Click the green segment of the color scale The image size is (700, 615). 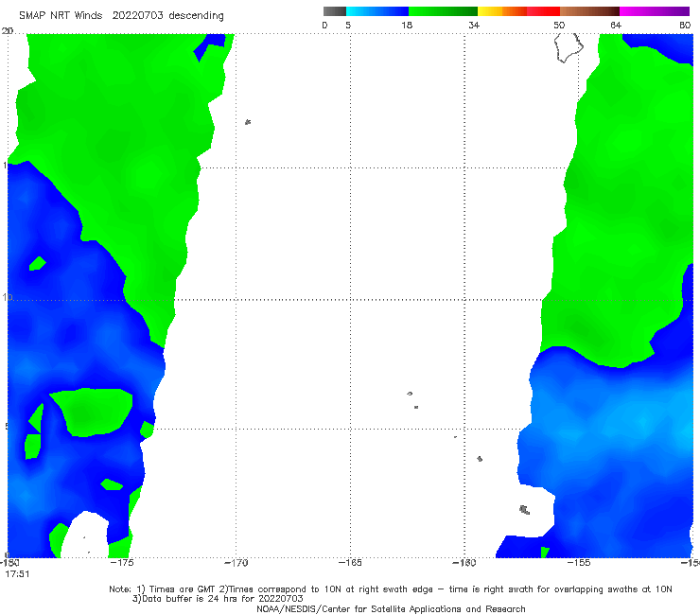[x=443, y=11]
